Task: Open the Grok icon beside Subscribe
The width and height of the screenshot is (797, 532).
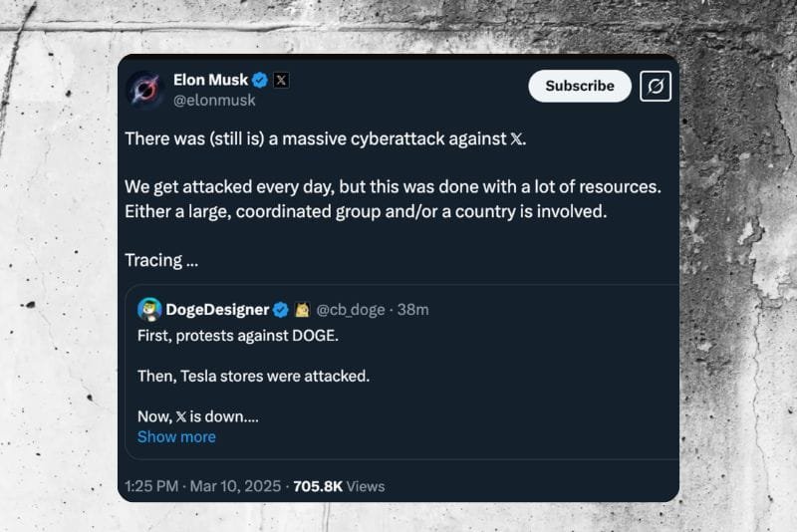Action: pos(655,86)
